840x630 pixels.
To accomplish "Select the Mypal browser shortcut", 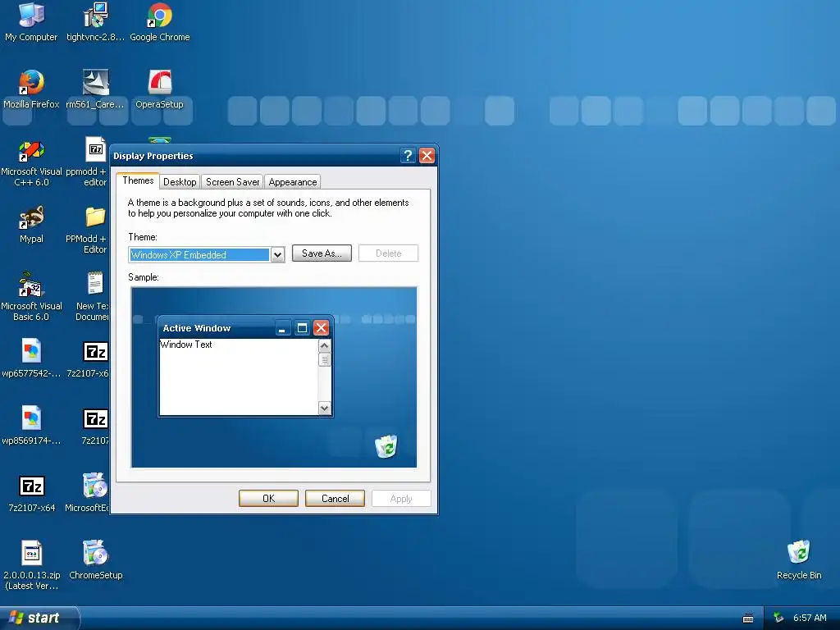I will (x=31, y=224).
